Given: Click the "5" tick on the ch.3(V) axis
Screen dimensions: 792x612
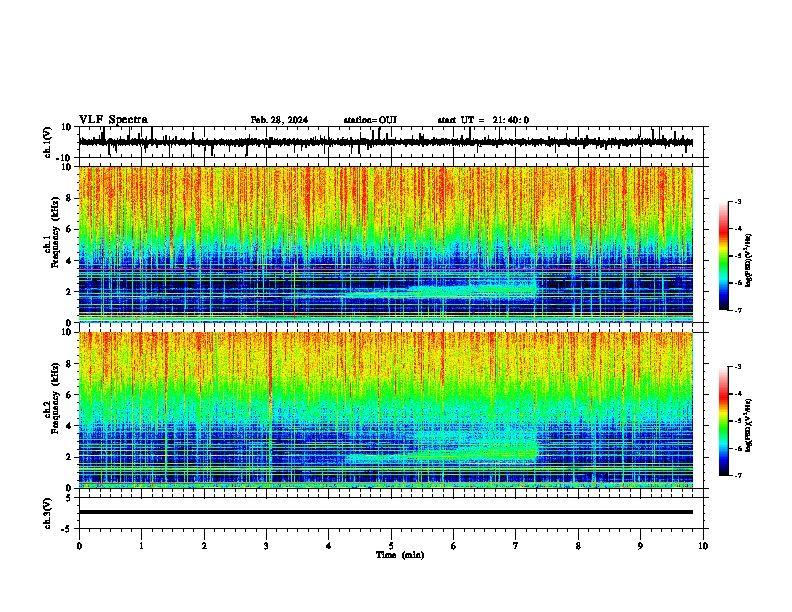Looking at the screenshot, I should (x=69, y=498).
